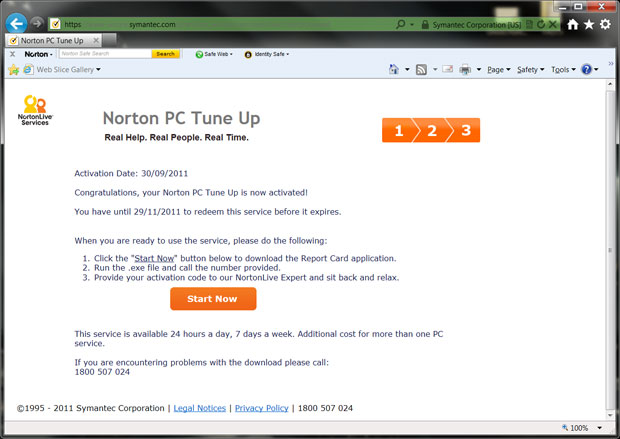The height and width of the screenshot is (439, 620).
Task: Maximize the browser window
Action: click(x=578, y=6)
